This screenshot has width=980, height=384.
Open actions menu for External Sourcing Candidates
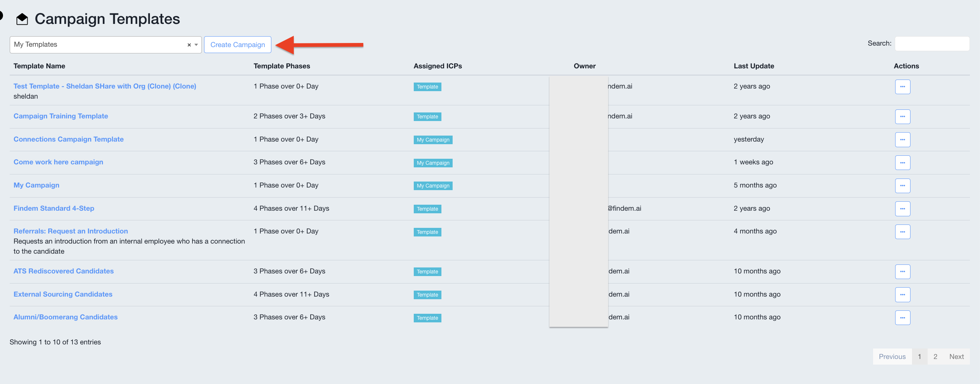click(x=902, y=295)
